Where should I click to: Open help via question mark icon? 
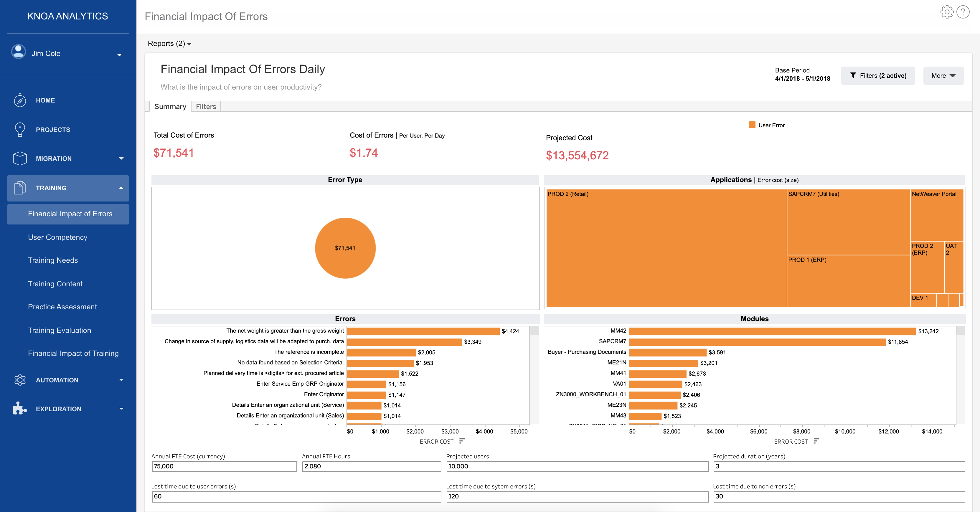point(963,12)
